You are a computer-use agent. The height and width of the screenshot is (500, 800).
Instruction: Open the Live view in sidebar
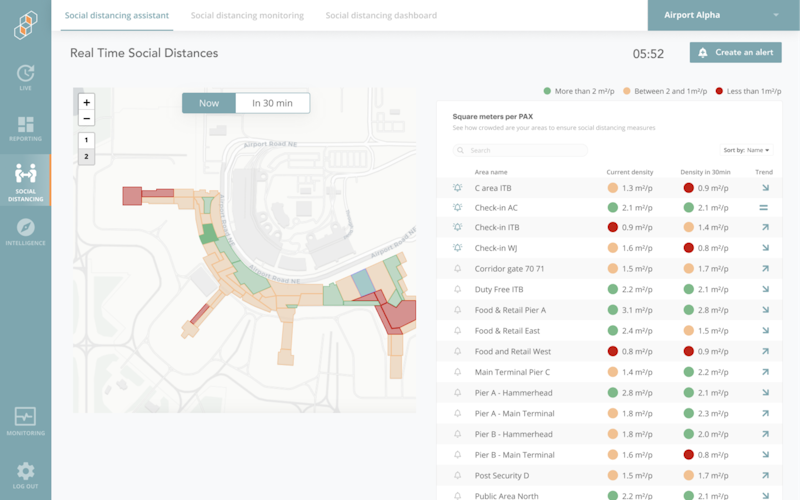point(25,77)
